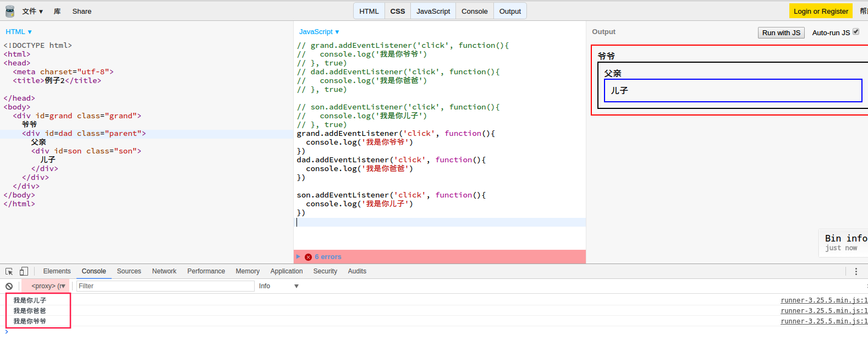Click the 我是你儿子 console message

click(x=30, y=300)
